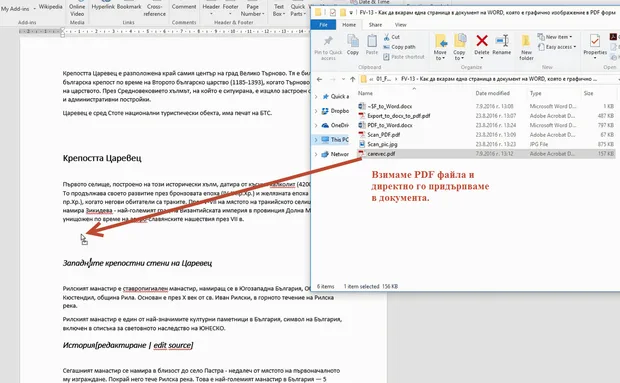The height and width of the screenshot is (383, 620).
Task: Click Paste shortcut in Explorer ribbon
Action: point(404,57)
